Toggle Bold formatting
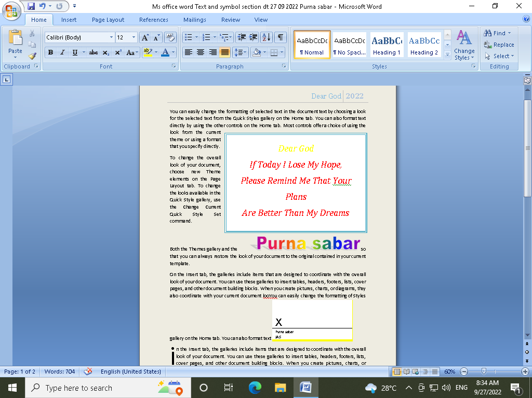Image resolution: width=532 pixels, height=398 pixels. 50,52
